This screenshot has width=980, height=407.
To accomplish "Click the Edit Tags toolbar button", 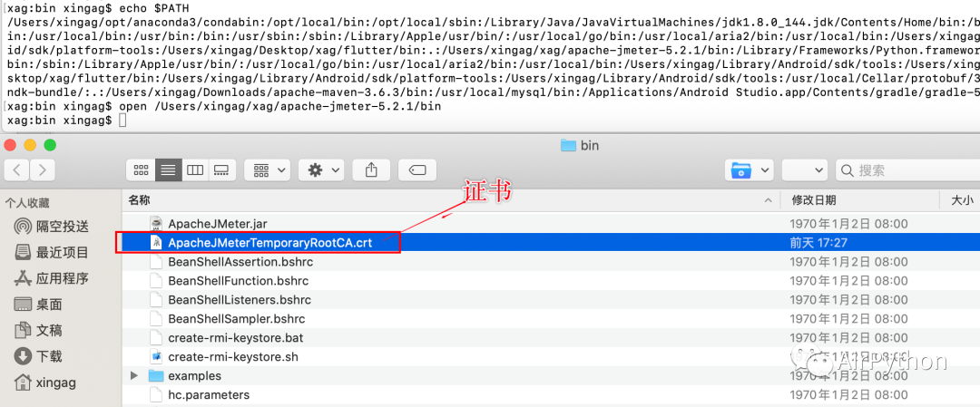I will pyautogui.click(x=417, y=170).
